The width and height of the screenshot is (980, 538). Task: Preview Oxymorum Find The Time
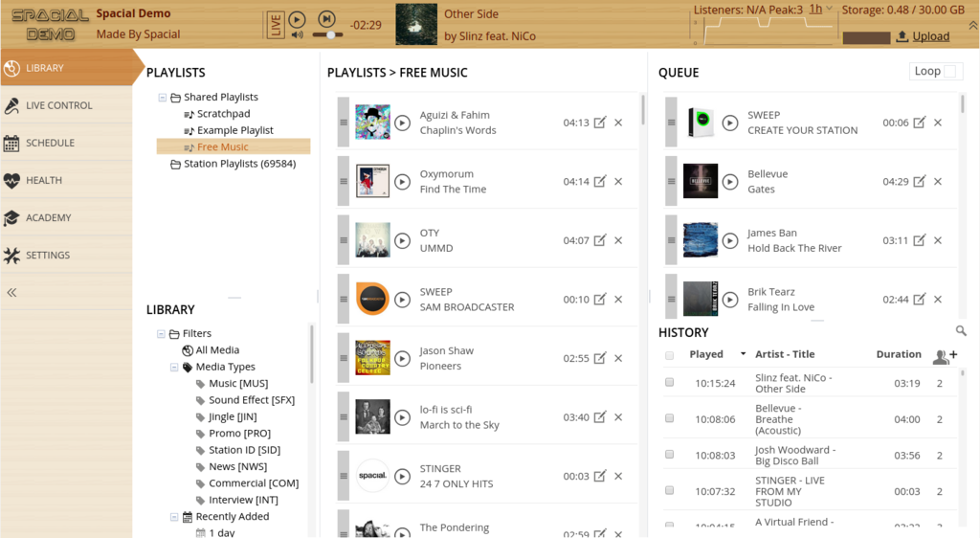point(403,182)
